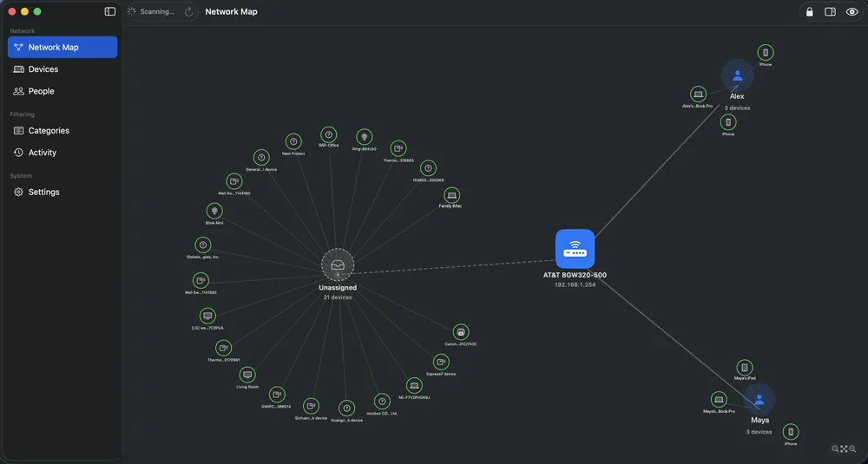This screenshot has height=464, width=868.
Task: Go to Devices in the sidebar
Action: click(x=62, y=69)
